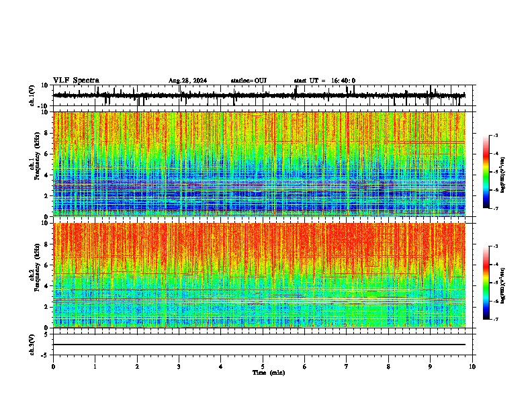Screen dimensions: 532x411
Task: Click the "-3" tick on ch.2 colorbar
Action: (496, 246)
